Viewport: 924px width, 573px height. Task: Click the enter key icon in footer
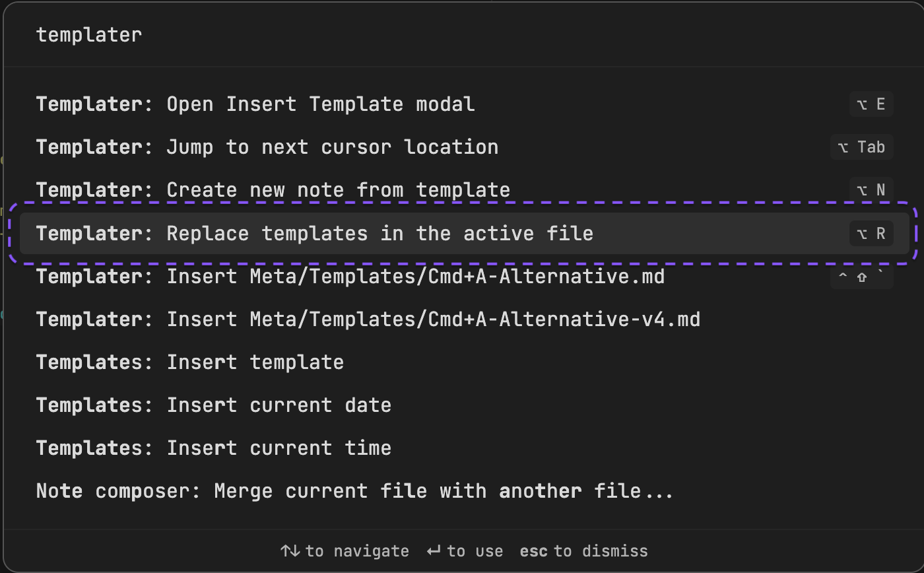point(434,551)
